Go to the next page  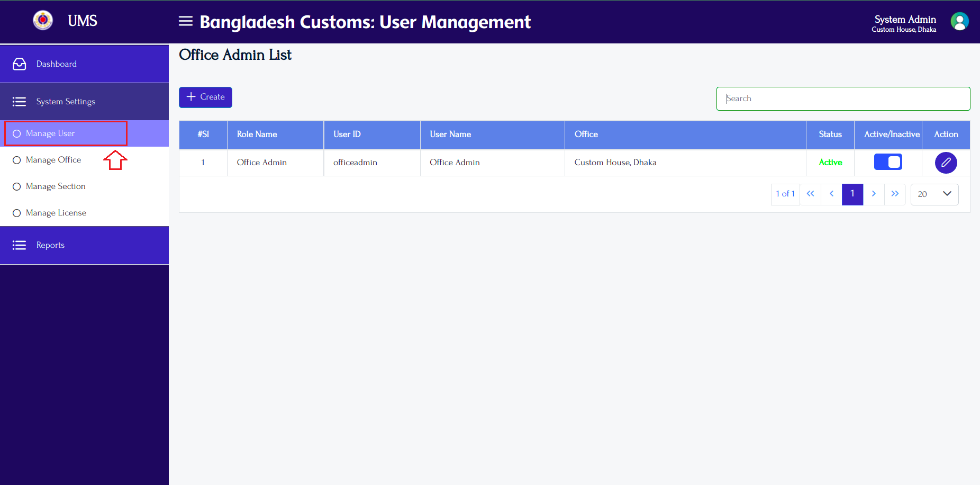click(874, 194)
